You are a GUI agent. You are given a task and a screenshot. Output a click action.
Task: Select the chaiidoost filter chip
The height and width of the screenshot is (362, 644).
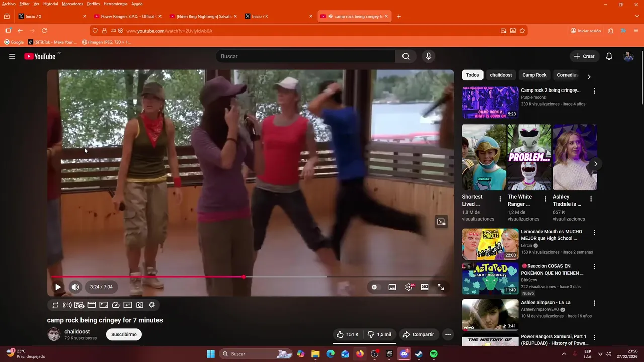point(501,75)
